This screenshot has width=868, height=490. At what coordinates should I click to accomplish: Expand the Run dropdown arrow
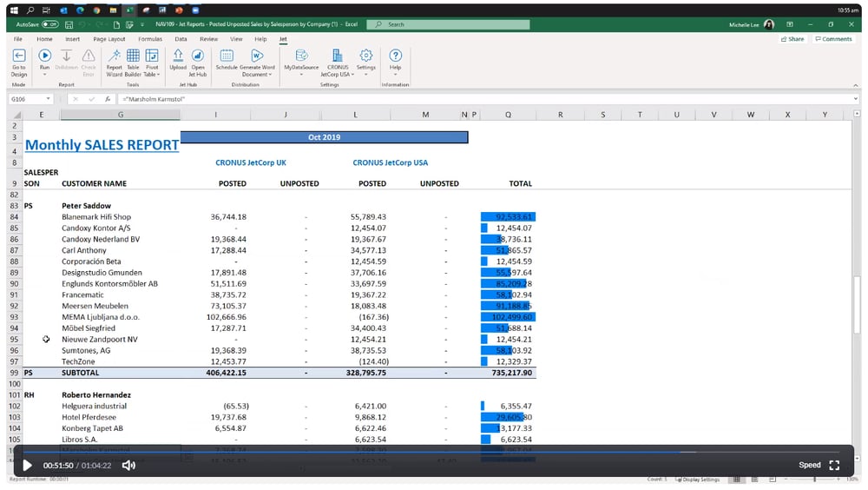(x=45, y=74)
